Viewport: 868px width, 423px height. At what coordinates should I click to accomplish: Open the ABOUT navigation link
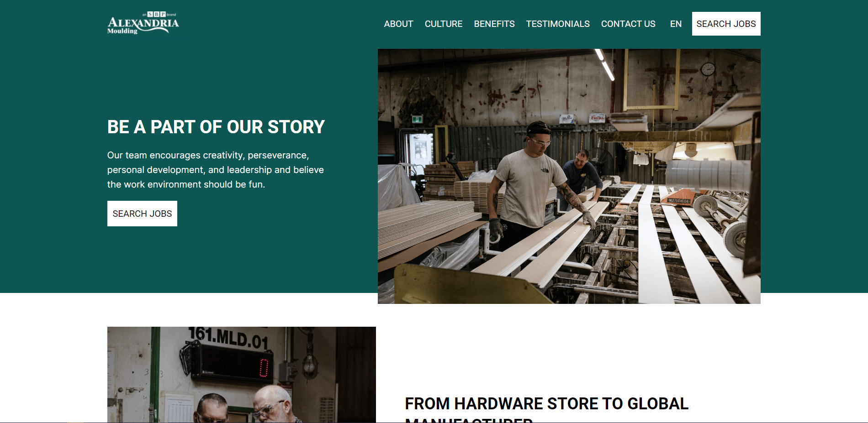[398, 24]
